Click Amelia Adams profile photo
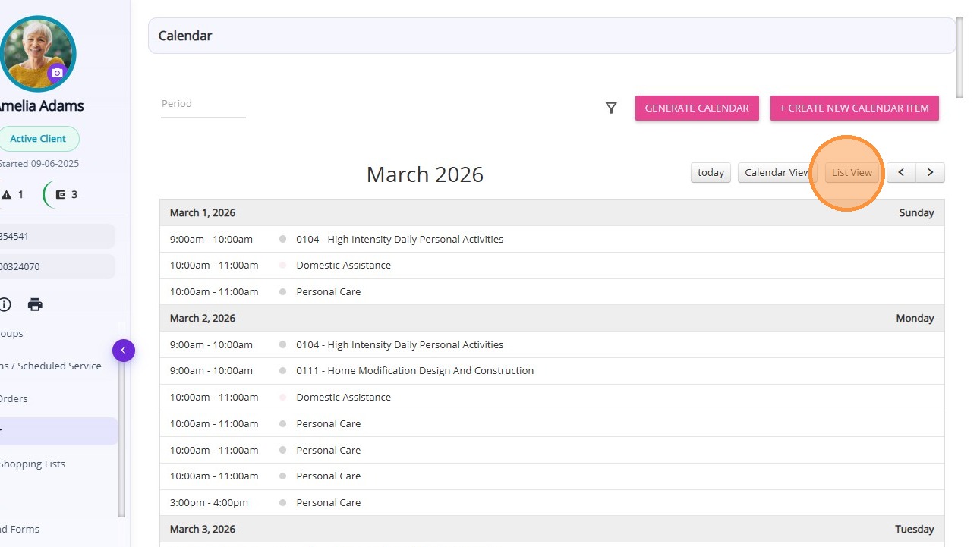 [36, 50]
